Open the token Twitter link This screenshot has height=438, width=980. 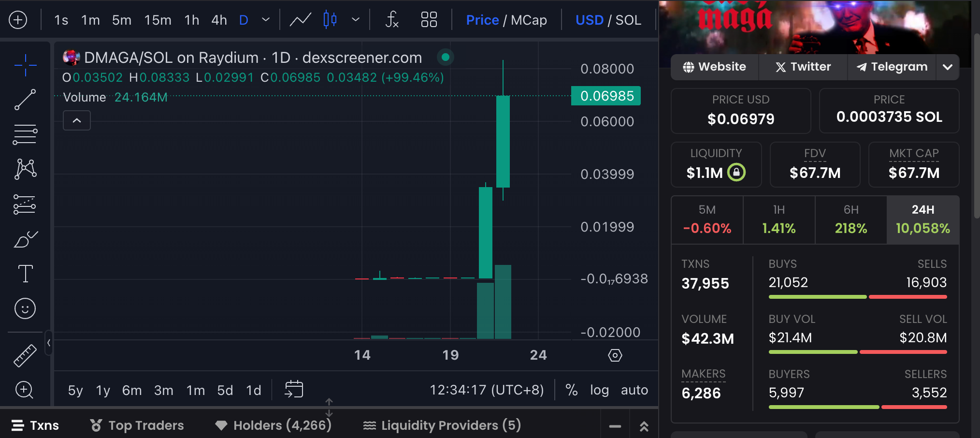tap(803, 67)
